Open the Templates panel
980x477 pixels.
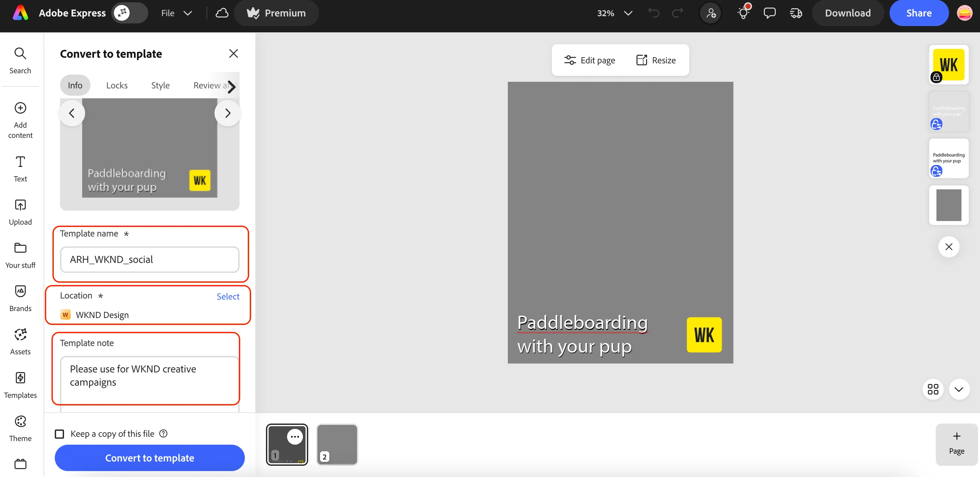(x=20, y=385)
